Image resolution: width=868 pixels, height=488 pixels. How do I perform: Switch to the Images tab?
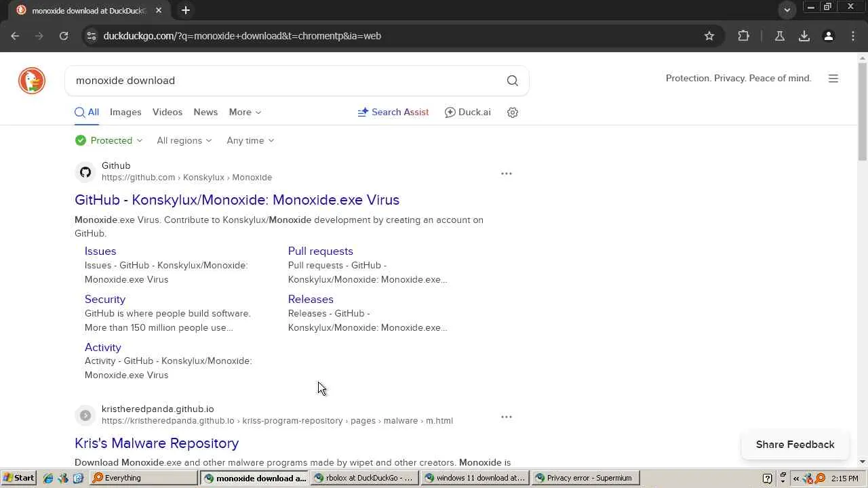point(125,113)
